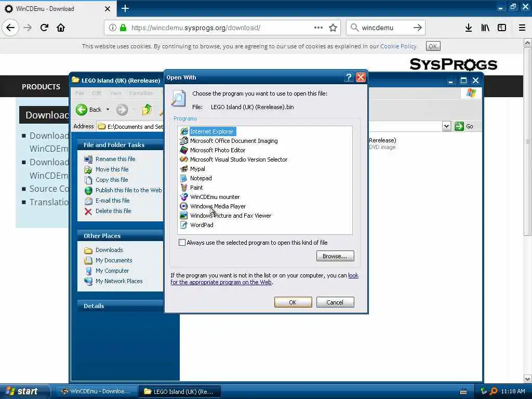This screenshot has height=399, width=532.
Task: Click the search go arrow in Firefox
Action: (418, 28)
